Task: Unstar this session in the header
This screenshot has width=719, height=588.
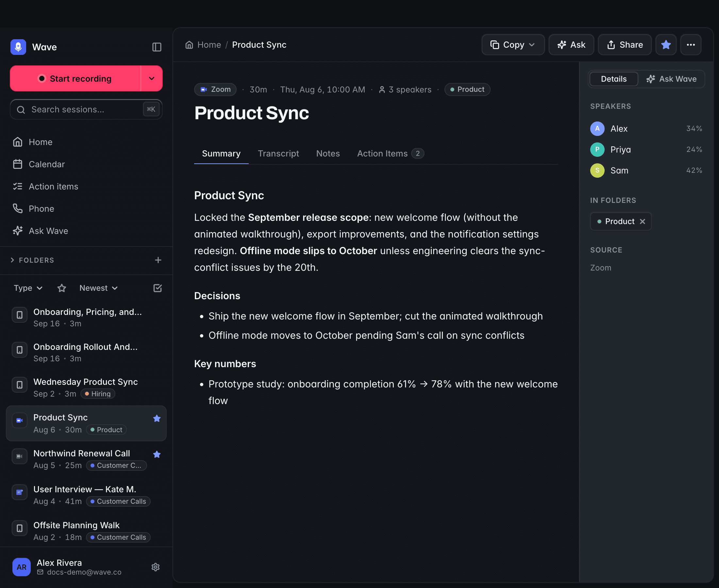Action: (x=666, y=45)
